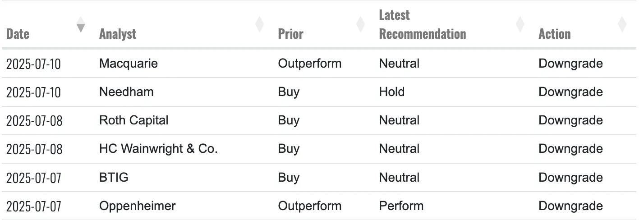Click the sort icon beside Action header
The height and width of the screenshot is (220, 644).
click(622, 24)
